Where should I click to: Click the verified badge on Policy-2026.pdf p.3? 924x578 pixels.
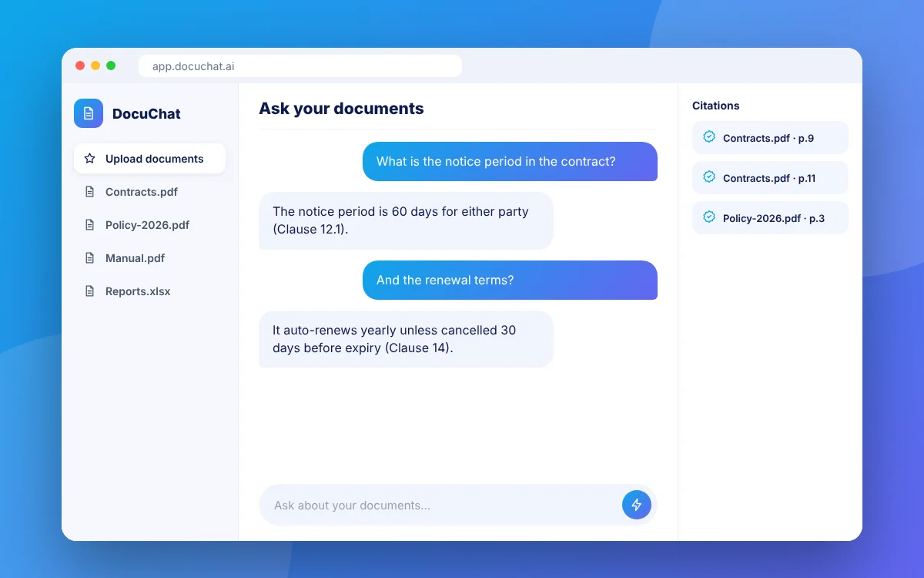point(709,217)
